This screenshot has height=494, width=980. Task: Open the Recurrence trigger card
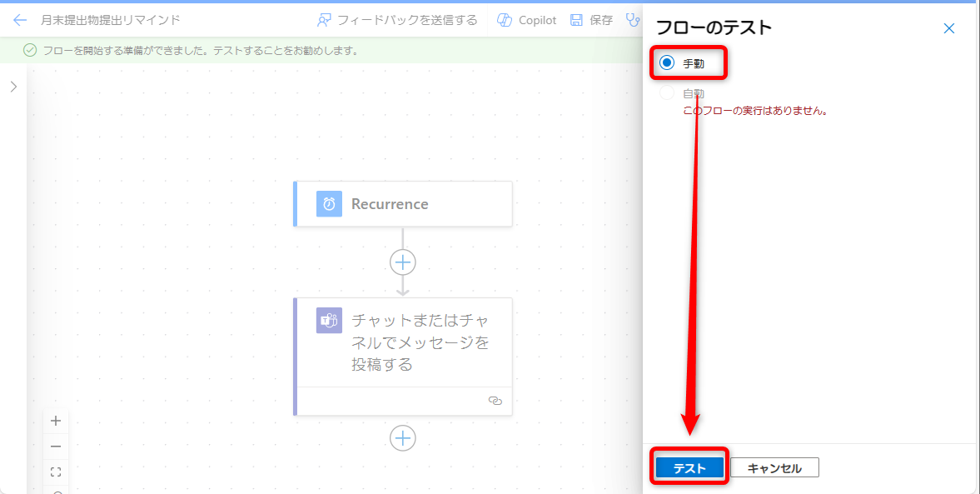tap(402, 204)
